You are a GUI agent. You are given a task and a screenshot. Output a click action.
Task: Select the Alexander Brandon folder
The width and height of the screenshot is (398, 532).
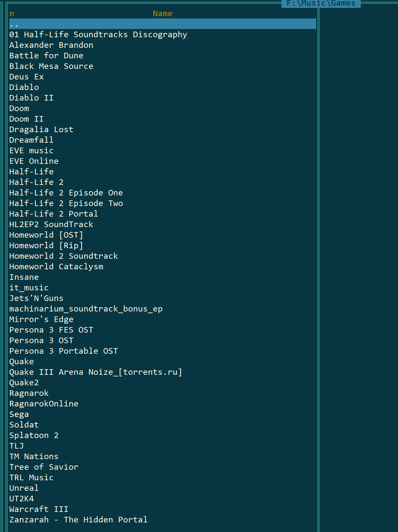coord(51,45)
